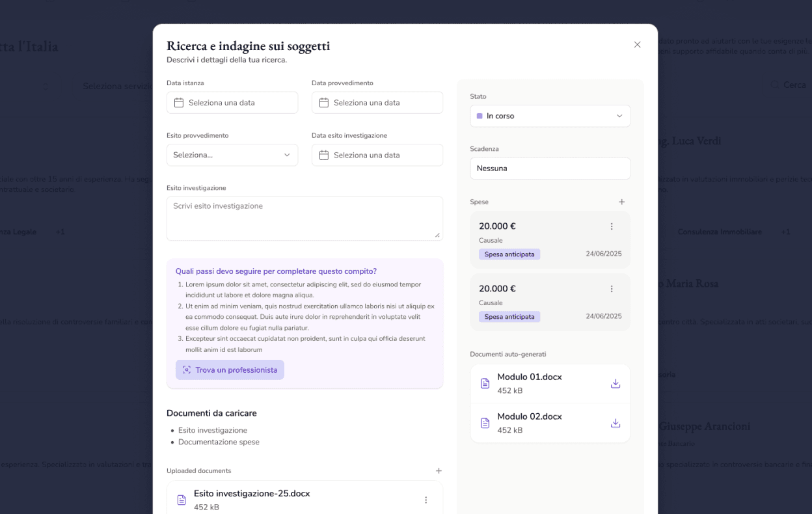The image size is (812, 514).
Task: Click the purple In corso status swatch
Action: [480, 116]
